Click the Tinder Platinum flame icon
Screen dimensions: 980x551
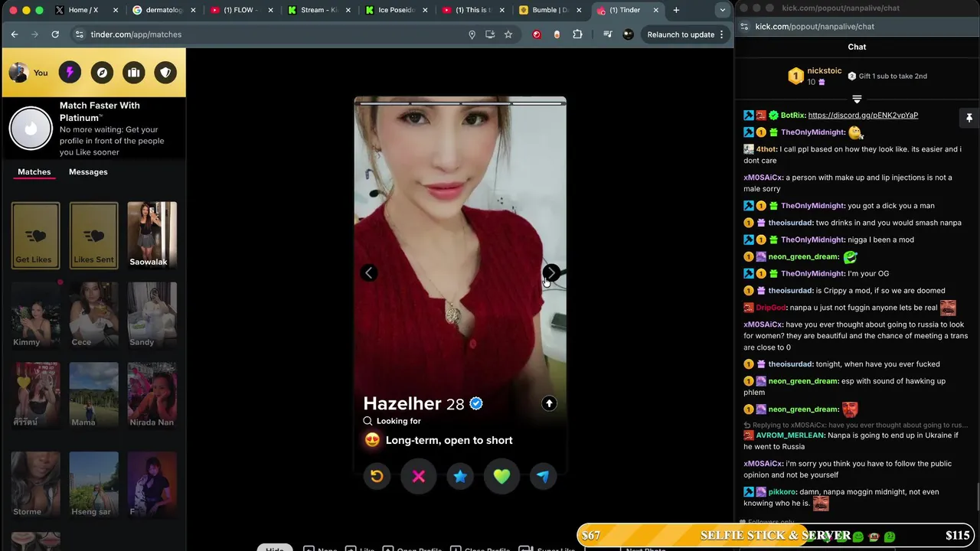click(x=31, y=128)
